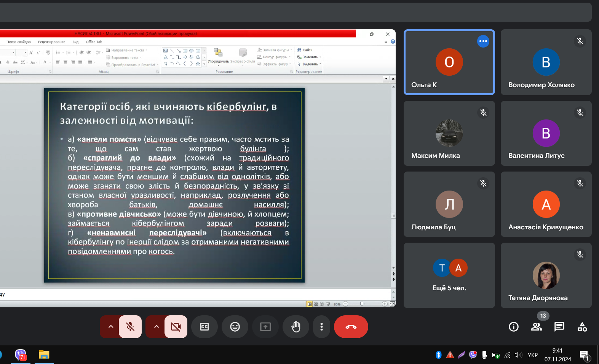Click the Ещё 5 чел. participants tile
The image size is (599, 364).
click(449, 275)
